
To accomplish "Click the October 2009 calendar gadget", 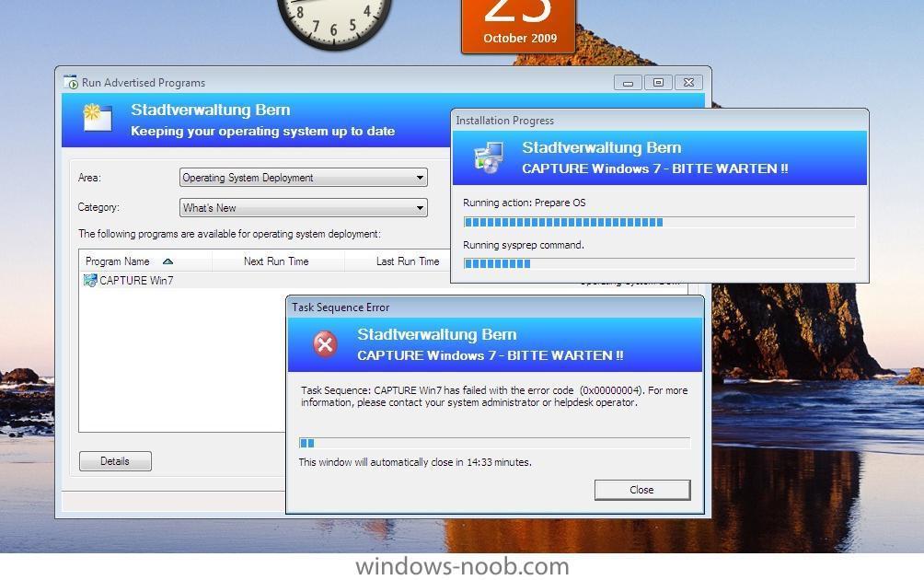I will (519, 25).
